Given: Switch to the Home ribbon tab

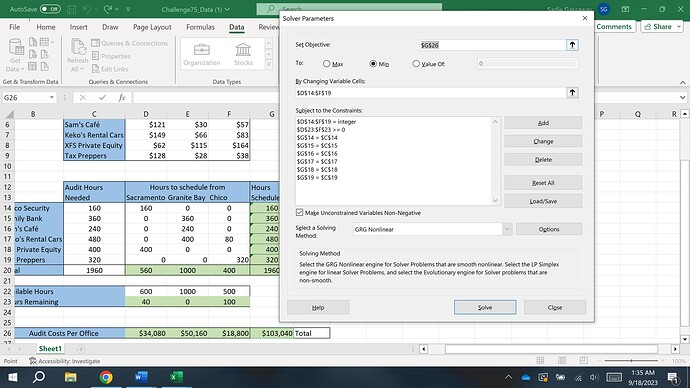Looking at the screenshot, I should click(46, 27).
